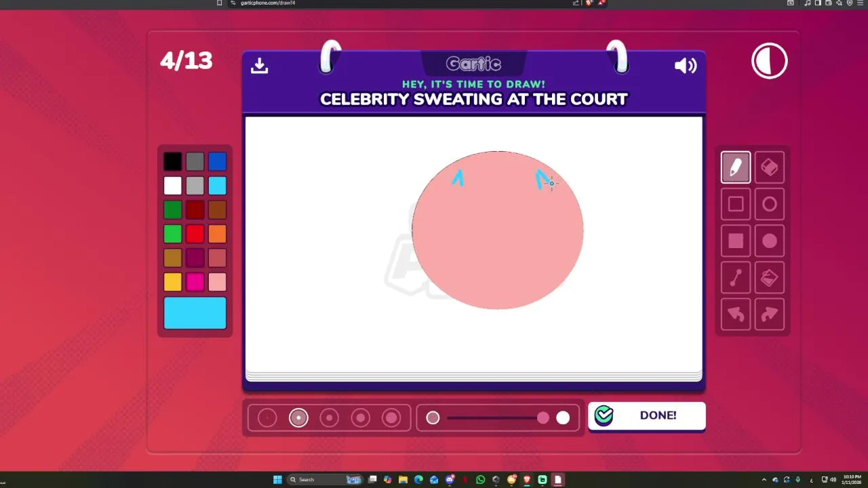This screenshot has height=488, width=868.
Task: Open Discord from the taskbar
Action: [450, 480]
